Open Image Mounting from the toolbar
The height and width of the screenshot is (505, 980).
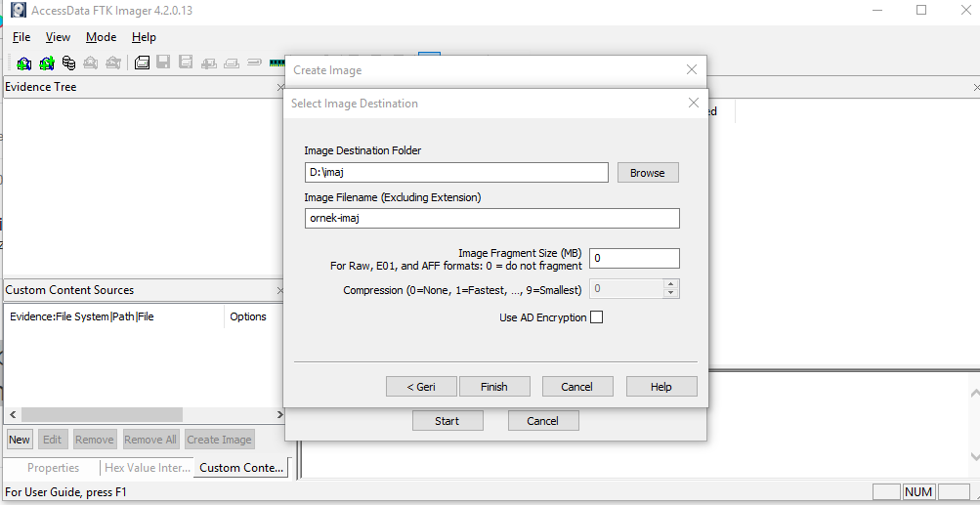click(x=68, y=63)
